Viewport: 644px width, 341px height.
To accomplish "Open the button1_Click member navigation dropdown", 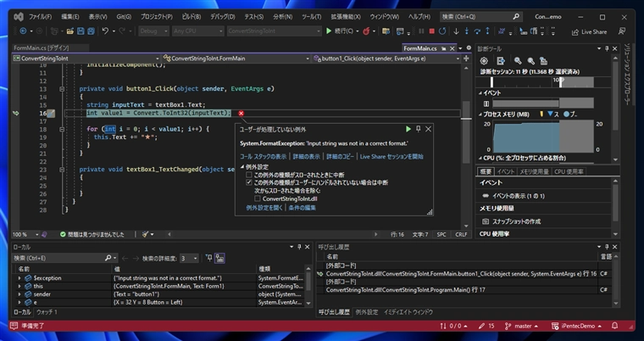I will [x=386, y=59].
